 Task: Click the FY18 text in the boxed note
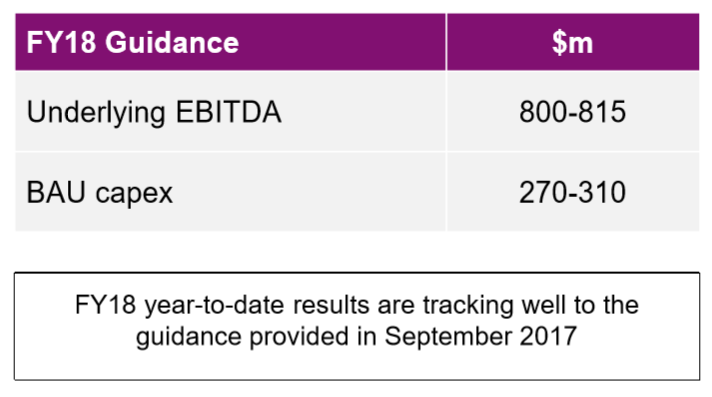point(105,304)
